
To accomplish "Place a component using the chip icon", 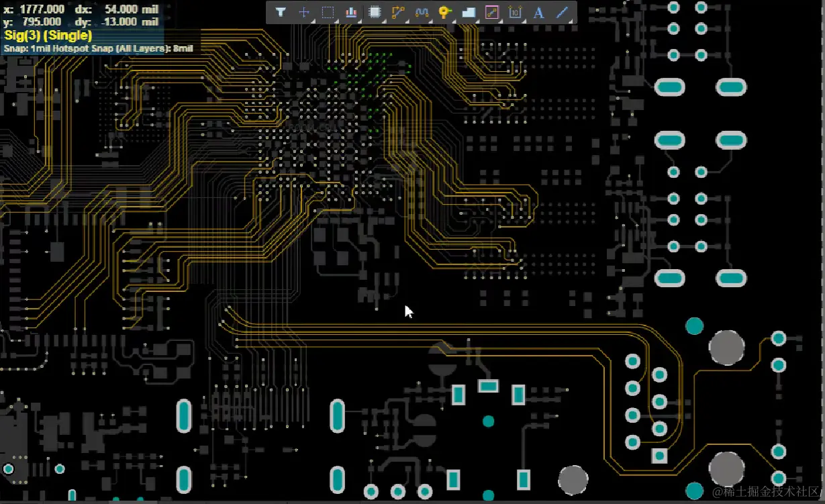I will [x=375, y=12].
